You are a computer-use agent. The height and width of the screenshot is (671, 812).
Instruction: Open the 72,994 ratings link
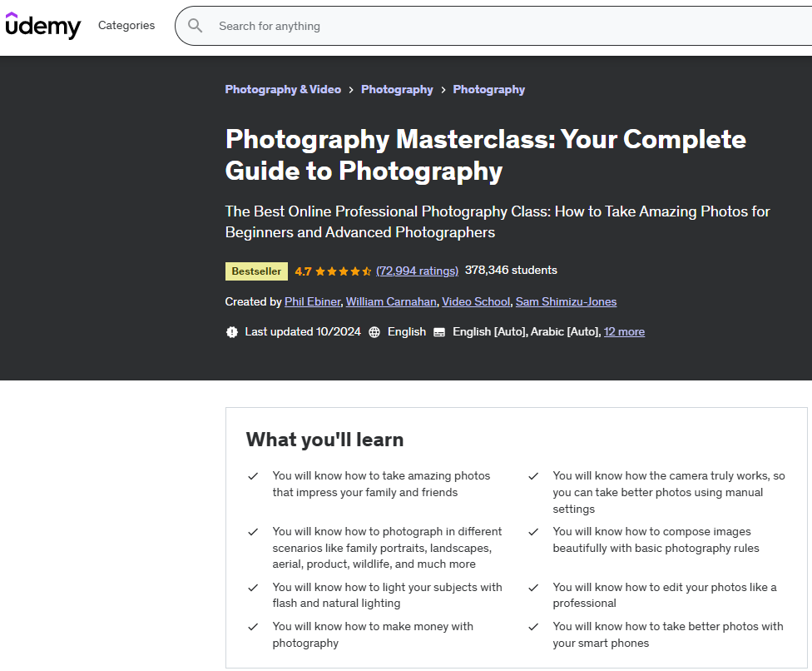[x=417, y=271]
